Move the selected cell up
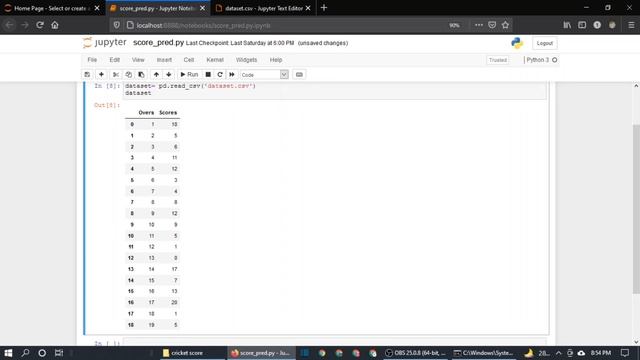Screen dimensions: 640x360 point(156,75)
